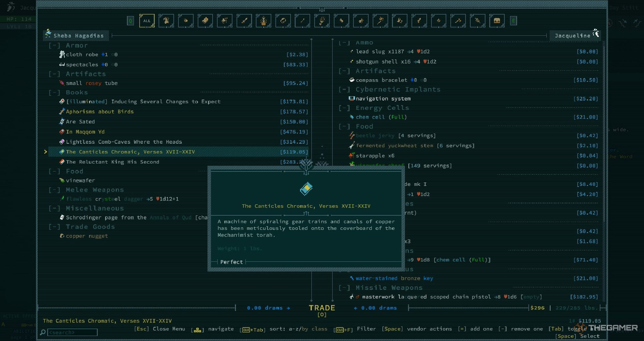Collapse the trader's Melee Weapons category
This screenshot has width=644, height=341.
(x=54, y=190)
